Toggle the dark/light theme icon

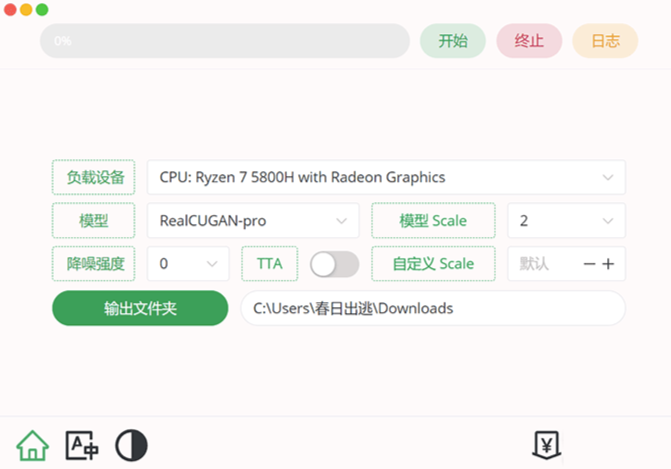pos(131,445)
